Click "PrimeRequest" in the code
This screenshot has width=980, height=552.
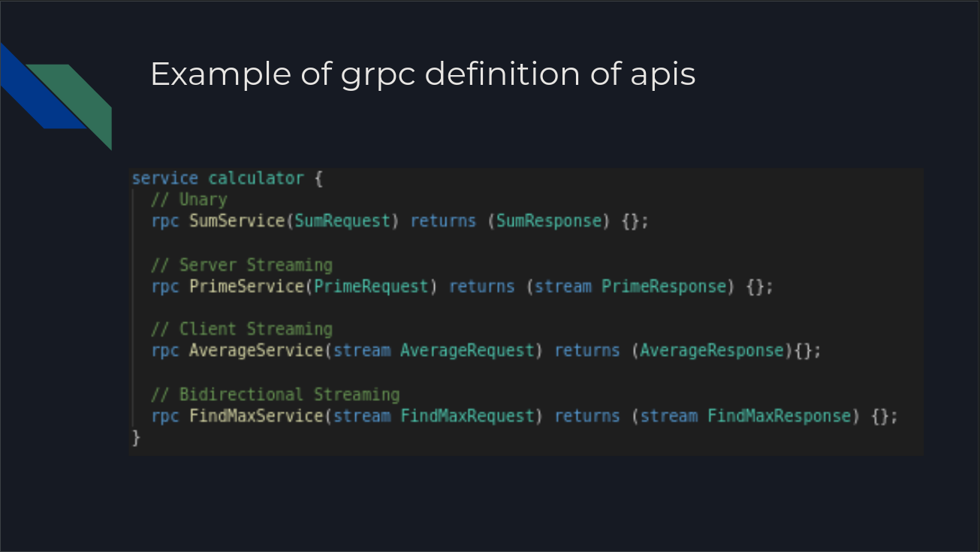tap(371, 287)
